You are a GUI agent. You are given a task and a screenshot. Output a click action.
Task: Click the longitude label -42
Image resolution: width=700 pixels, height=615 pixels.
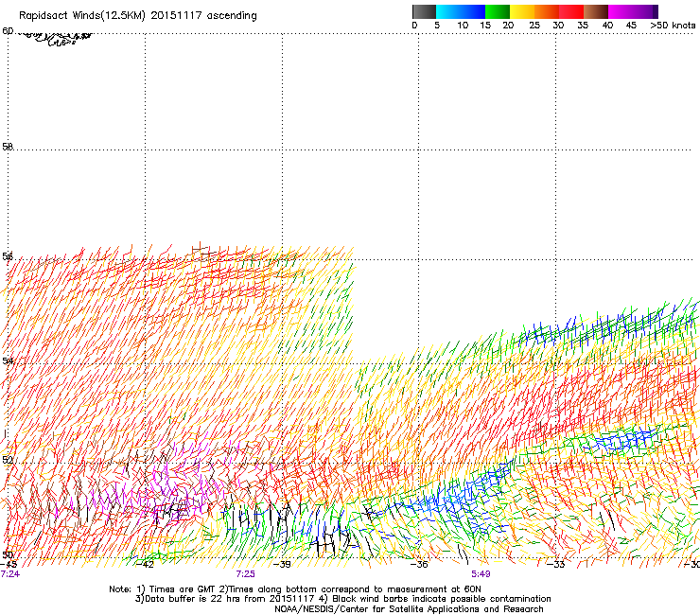coord(145,565)
